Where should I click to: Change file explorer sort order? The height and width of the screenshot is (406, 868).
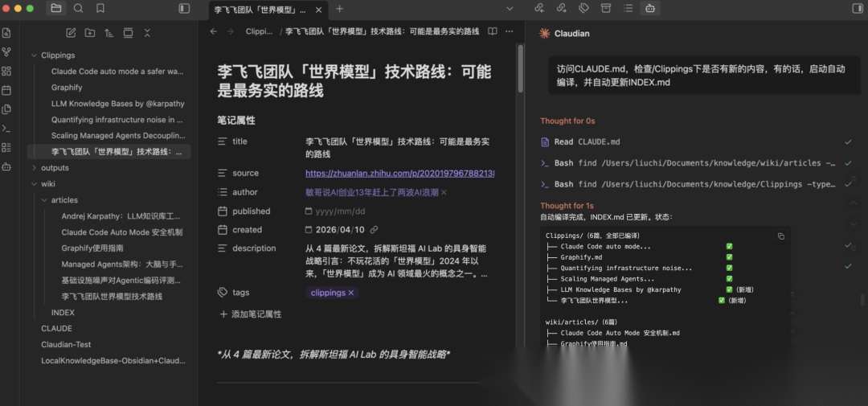click(x=109, y=33)
